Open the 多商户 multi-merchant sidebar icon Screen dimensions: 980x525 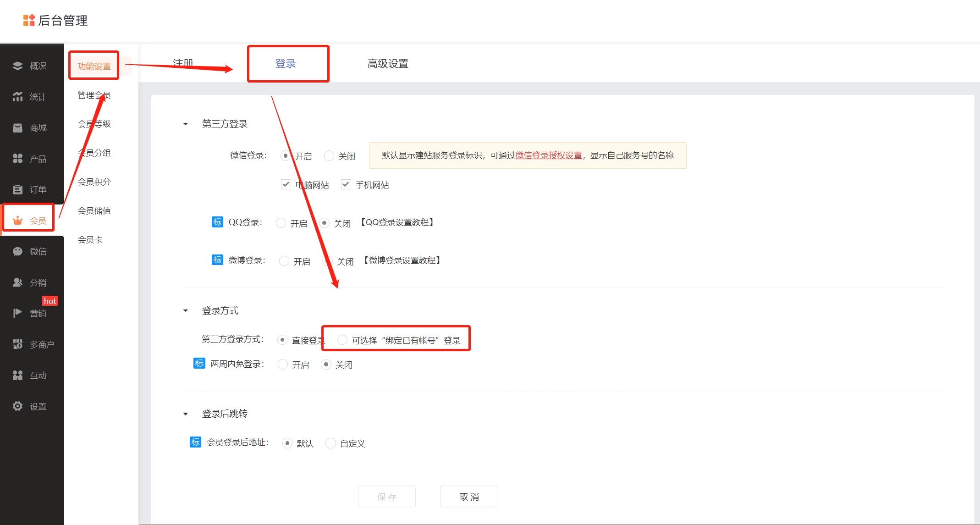click(17, 344)
